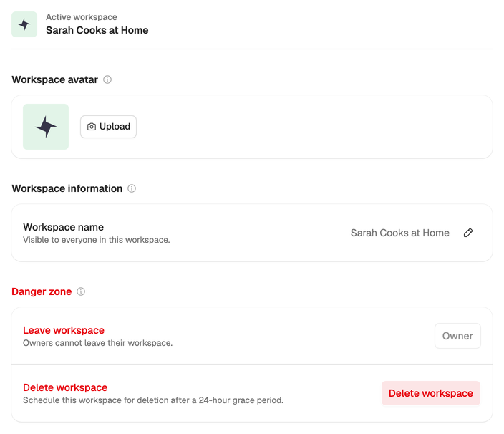Click the Workspace information section heading
This screenshot has width=504, height=434.
[x=67, y=188]
